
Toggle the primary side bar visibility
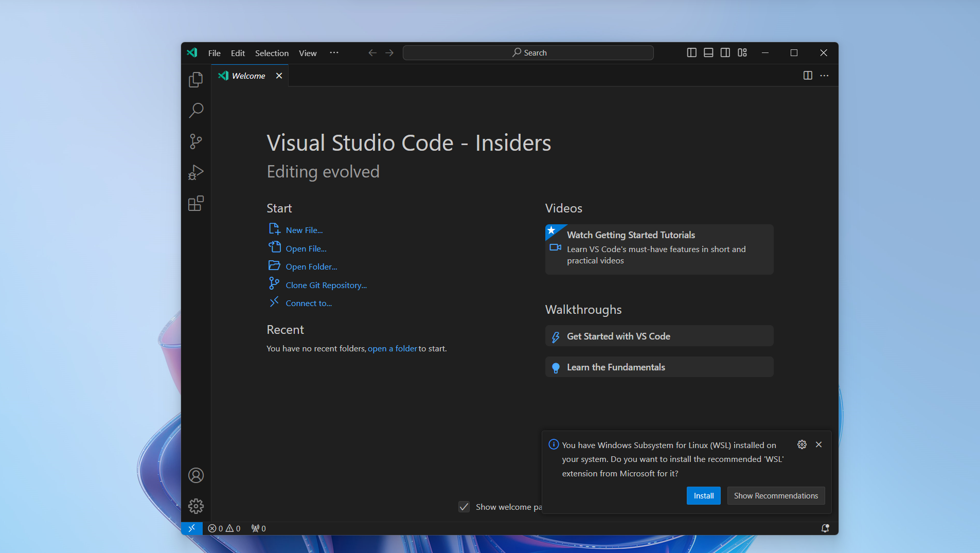tap(691, 52)
